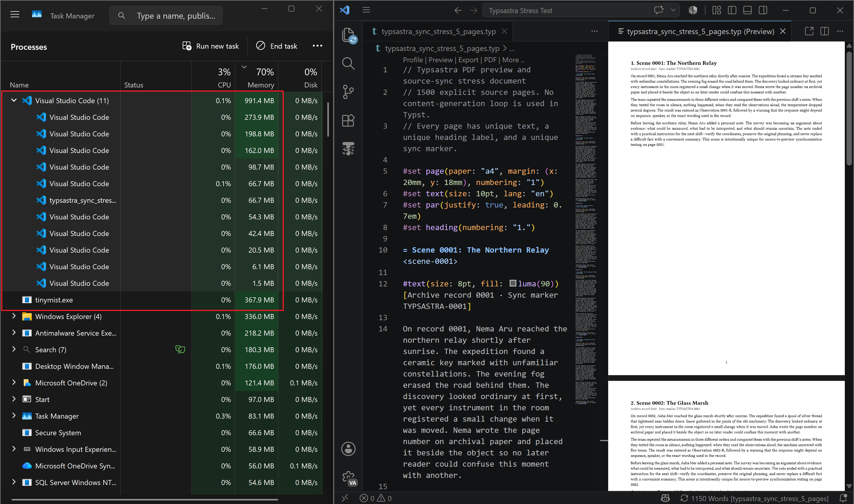Click the PDF code lens link
This screenshot has width=854, height=504.
pyautogui.click(x=490, y=60)
